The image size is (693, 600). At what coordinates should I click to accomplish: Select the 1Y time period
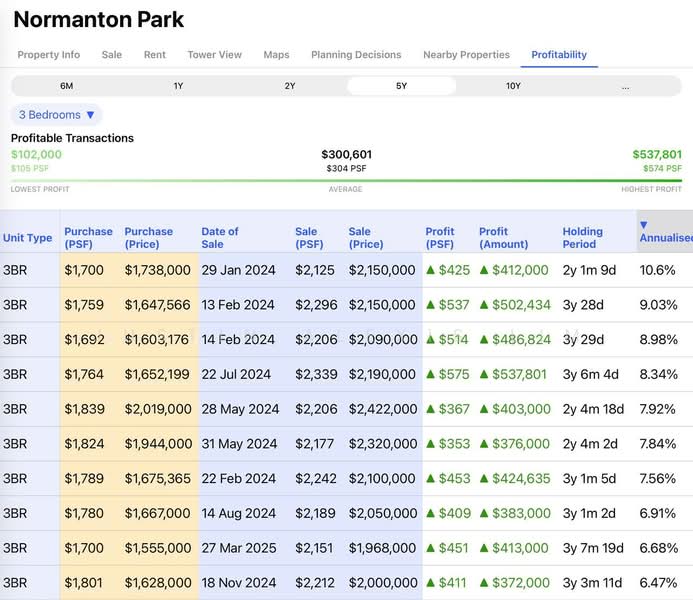pos(178,86)
